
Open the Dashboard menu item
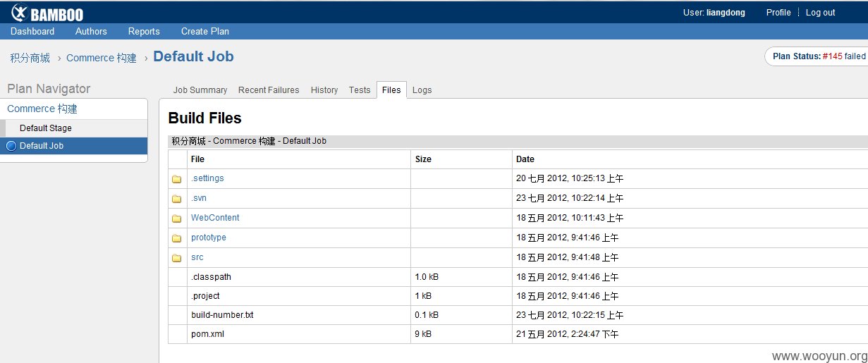click(x=32, y=31)
